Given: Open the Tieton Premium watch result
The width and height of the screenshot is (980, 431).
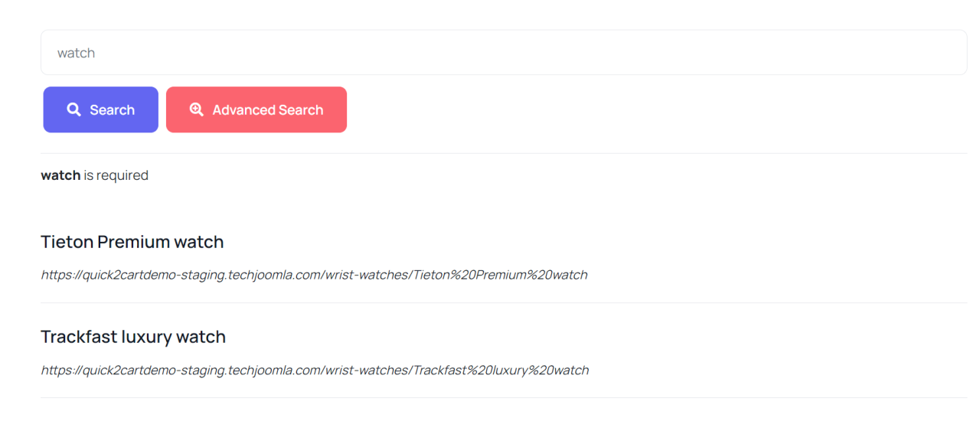Looking at the screenshot, I should click(x=132, y=242).
